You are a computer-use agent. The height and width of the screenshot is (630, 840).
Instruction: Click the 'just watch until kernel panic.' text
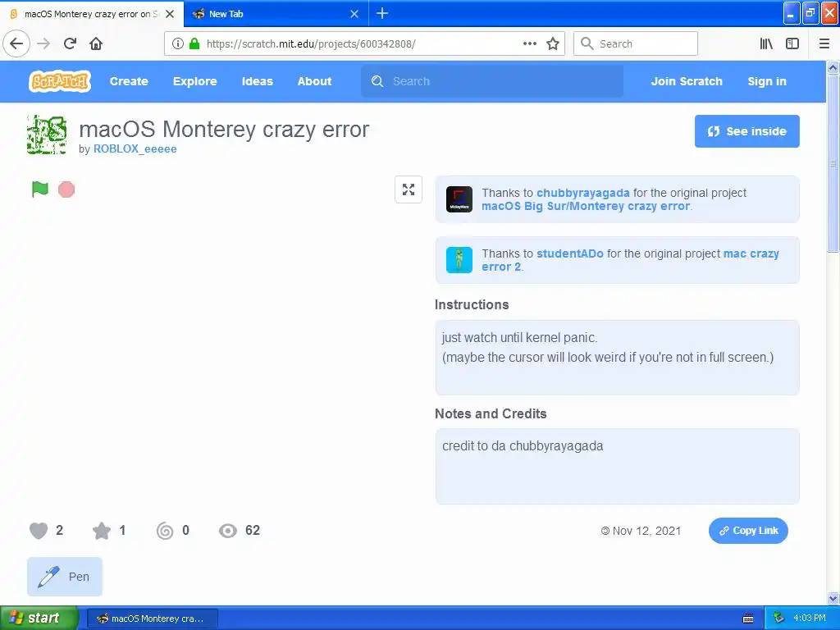pos(519,337)
